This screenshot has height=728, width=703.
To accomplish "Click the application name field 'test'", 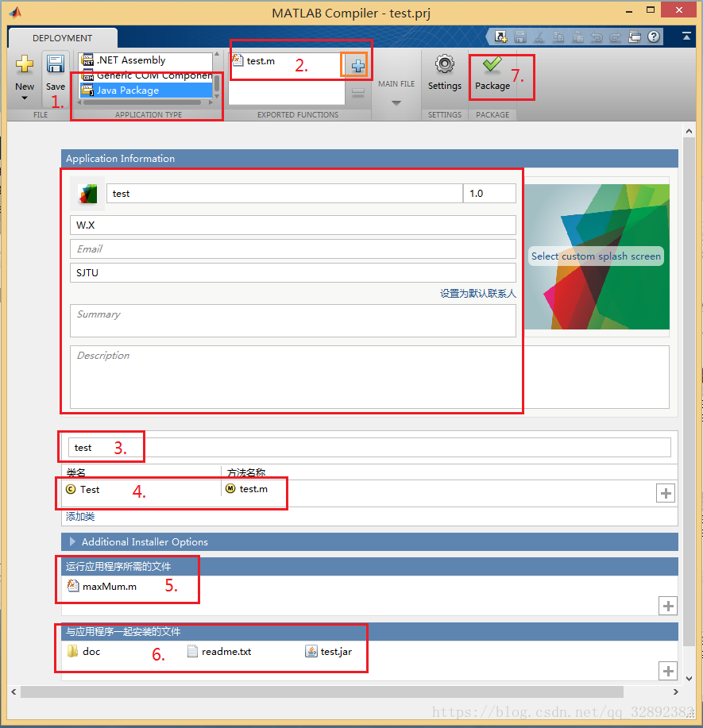I will tap(284, 193).
